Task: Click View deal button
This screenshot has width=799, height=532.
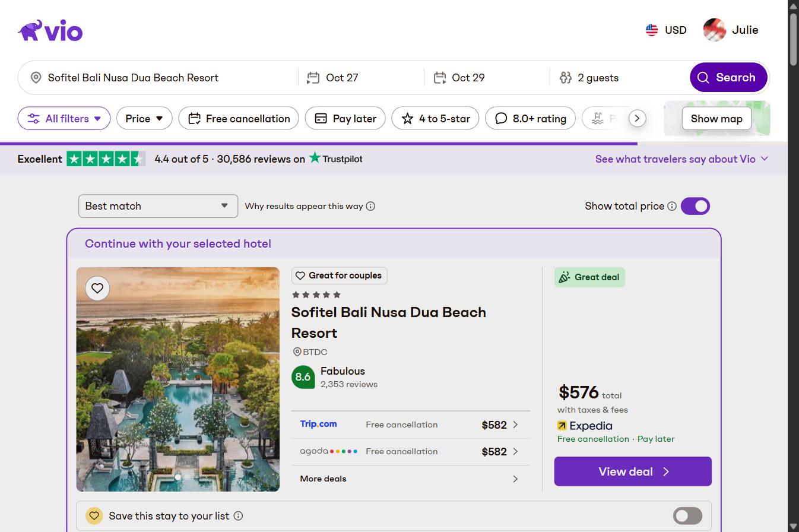Action: pyautogui.click(x=633, y=471)
